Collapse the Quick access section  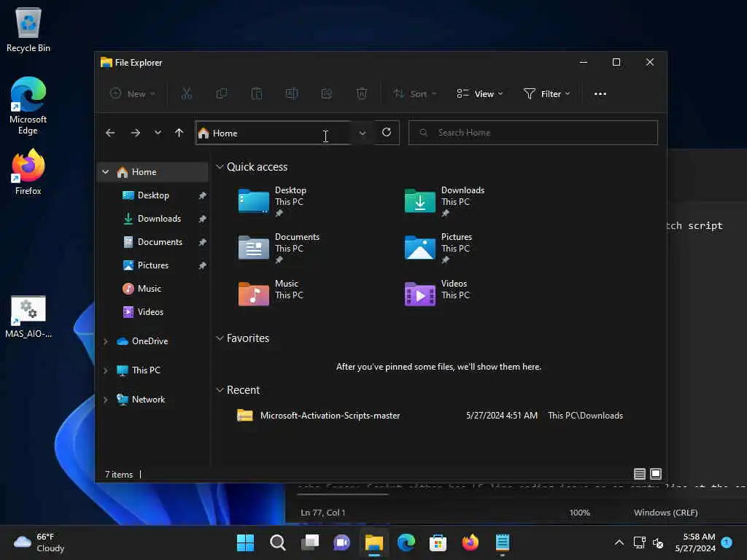(x=220, y=167)
